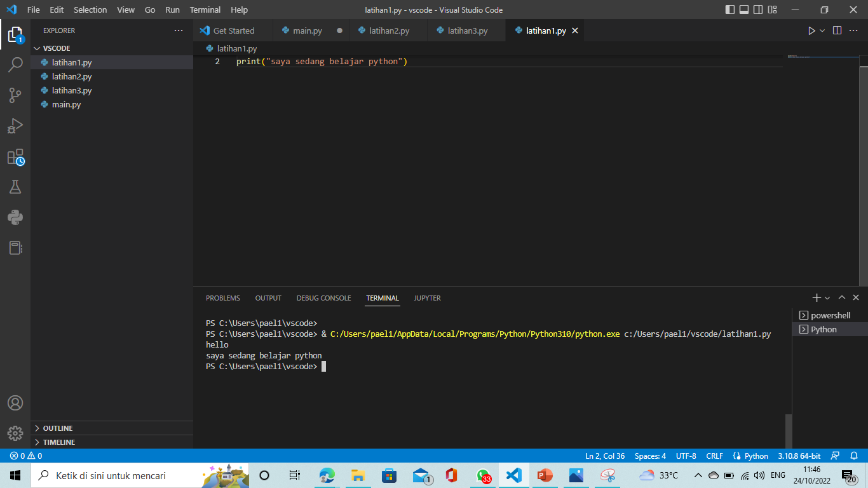Create a new terminal with the plus icon
The height and width of the screenshot is (488, 868).
click(x=816, y=297)
